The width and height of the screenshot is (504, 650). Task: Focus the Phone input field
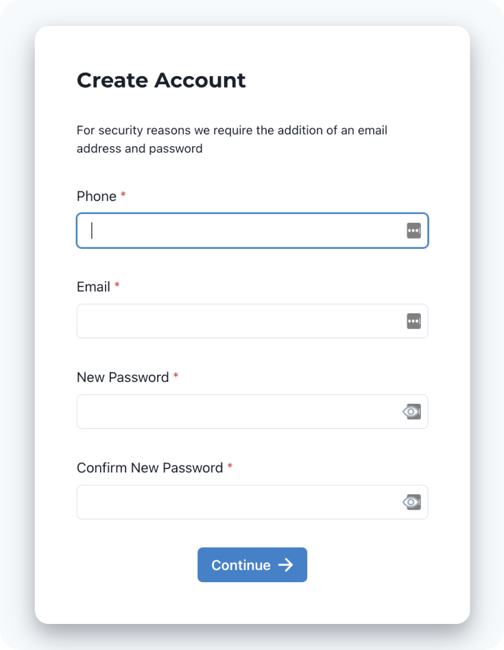tap(252, 230)
